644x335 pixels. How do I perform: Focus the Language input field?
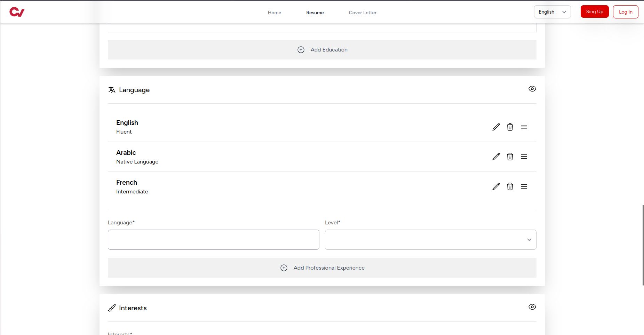click(213, 240)
